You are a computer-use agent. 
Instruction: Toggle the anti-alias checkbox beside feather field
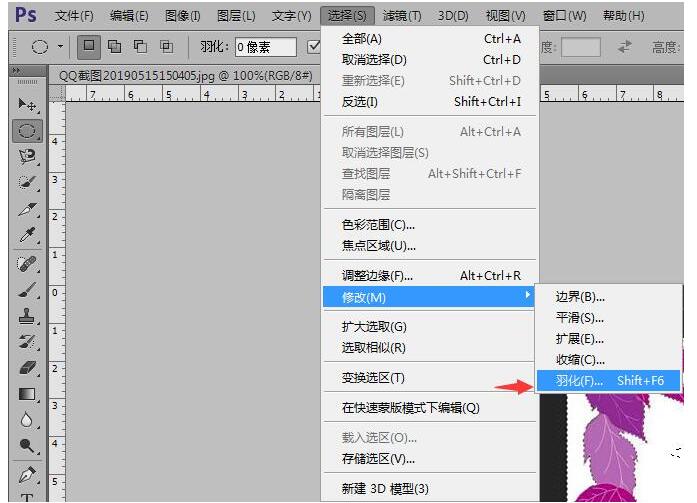pos(313,46)
